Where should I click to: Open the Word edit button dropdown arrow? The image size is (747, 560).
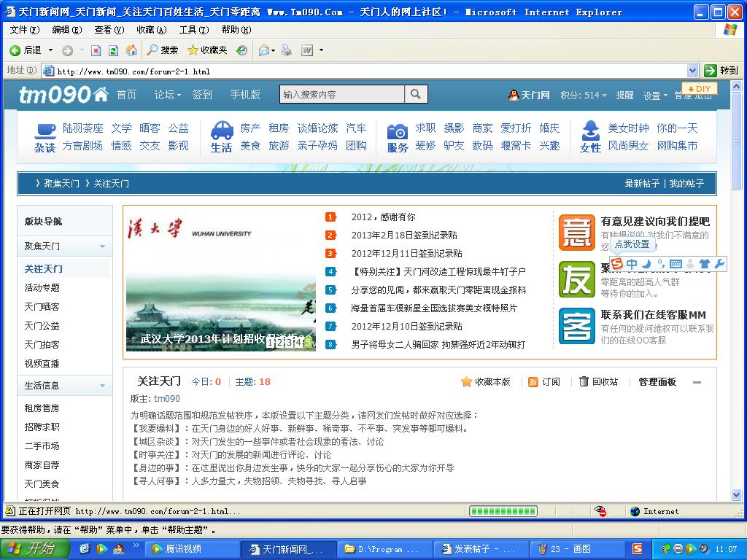tap(321, 50)
